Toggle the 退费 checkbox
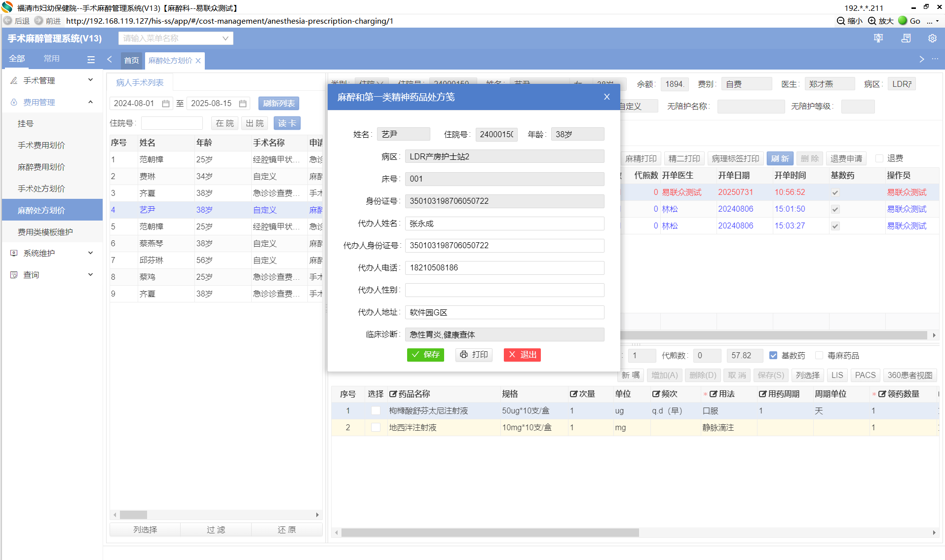Viewport: 945px width, 560px height. (879, 158)
